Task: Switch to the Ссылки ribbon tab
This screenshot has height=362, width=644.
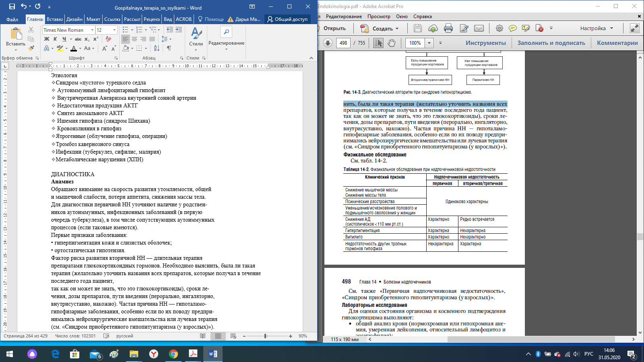Action: 112,19
